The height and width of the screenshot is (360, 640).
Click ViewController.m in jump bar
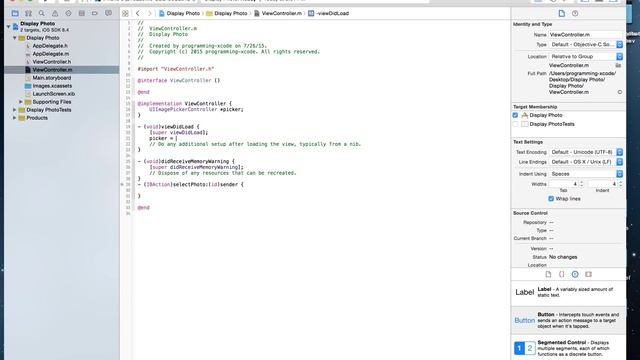coord(278,13)
